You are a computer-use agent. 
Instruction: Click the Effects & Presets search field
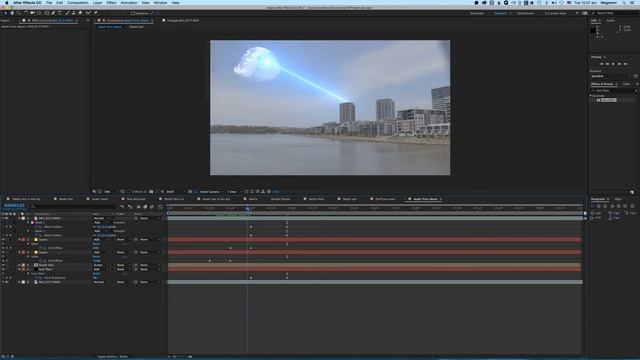[x=613, y=91]
